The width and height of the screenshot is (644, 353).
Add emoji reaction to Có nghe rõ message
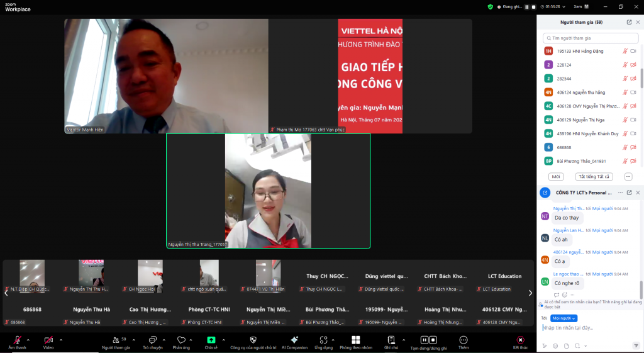coord(565,294)
